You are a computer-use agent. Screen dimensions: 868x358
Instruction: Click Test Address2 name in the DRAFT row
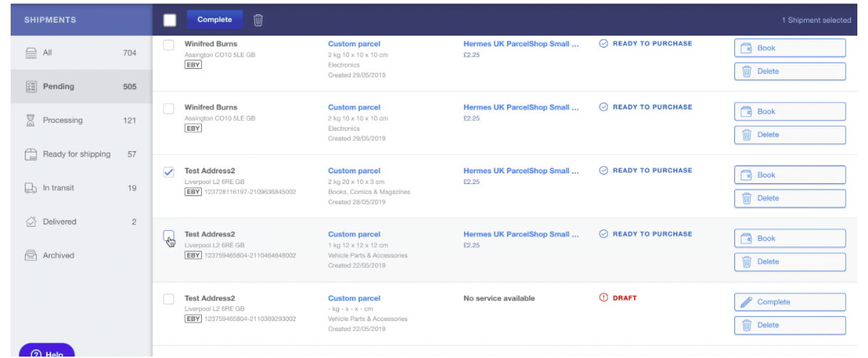(x=210, y=298)
